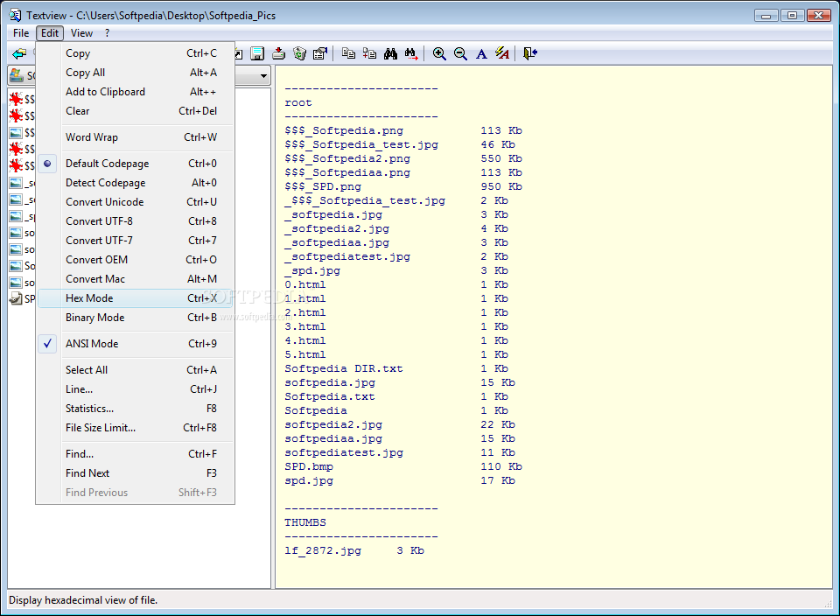Enable Hex Mode view
This screenshot has height=616, width=840.
136,298
